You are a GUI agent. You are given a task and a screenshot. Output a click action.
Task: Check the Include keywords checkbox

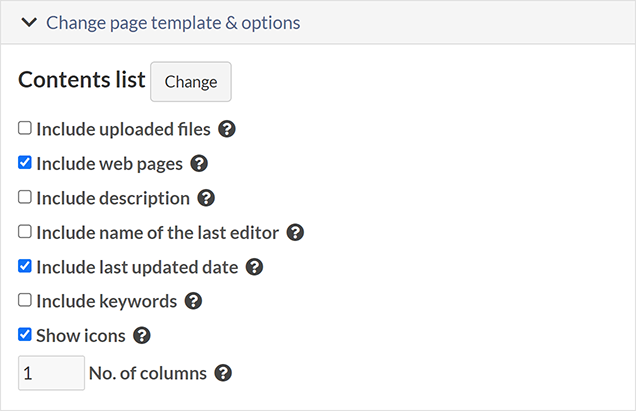coord(25,301)
